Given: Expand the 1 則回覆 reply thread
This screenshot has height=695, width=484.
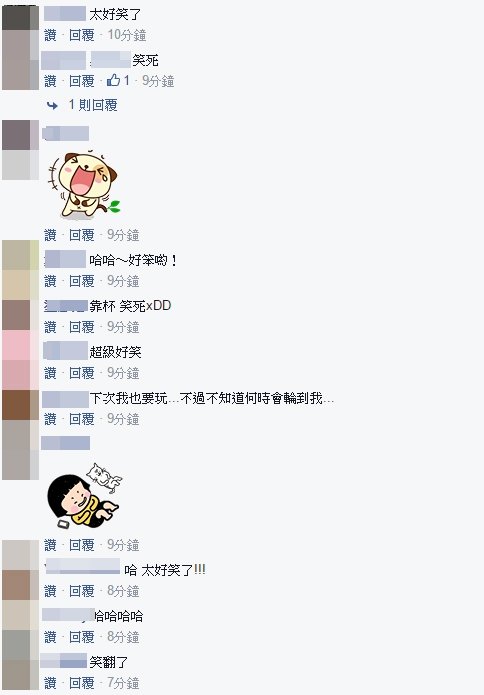Looking at the screenshot, I should [x=93, y=105].
